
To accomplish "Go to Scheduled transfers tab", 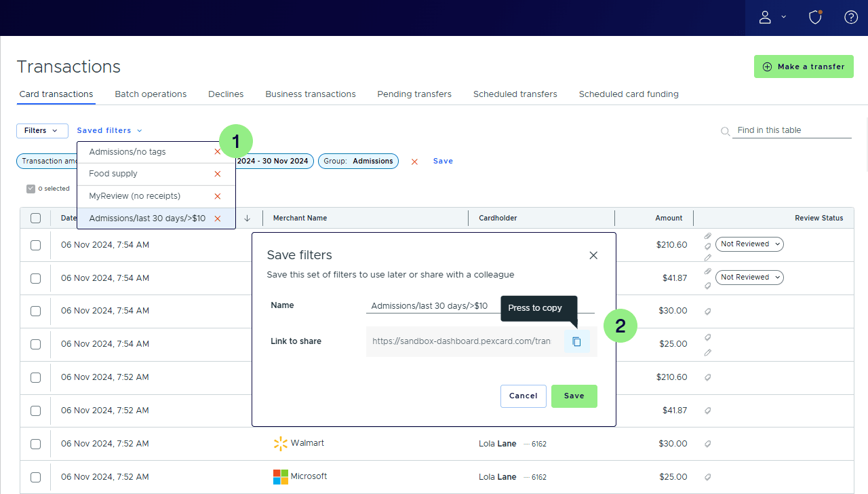I will [x=515, y=94].
